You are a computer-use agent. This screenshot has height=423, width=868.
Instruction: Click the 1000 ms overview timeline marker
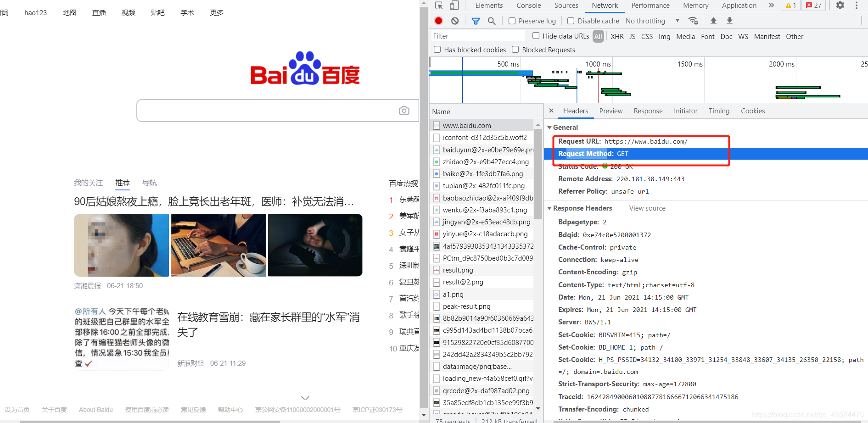click(x=598, y=64)
